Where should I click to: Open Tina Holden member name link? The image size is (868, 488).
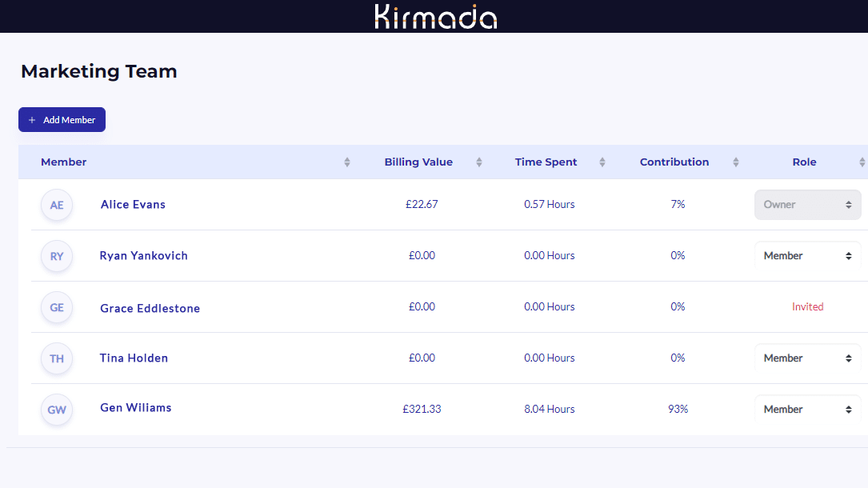(x=134, y=358)
